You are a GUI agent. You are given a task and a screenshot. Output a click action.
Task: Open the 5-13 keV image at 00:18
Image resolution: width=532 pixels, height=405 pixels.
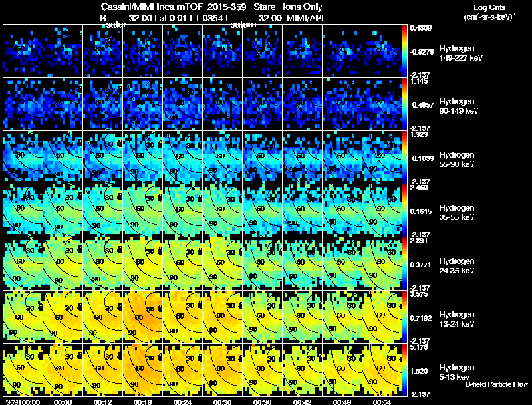(143, 370)
